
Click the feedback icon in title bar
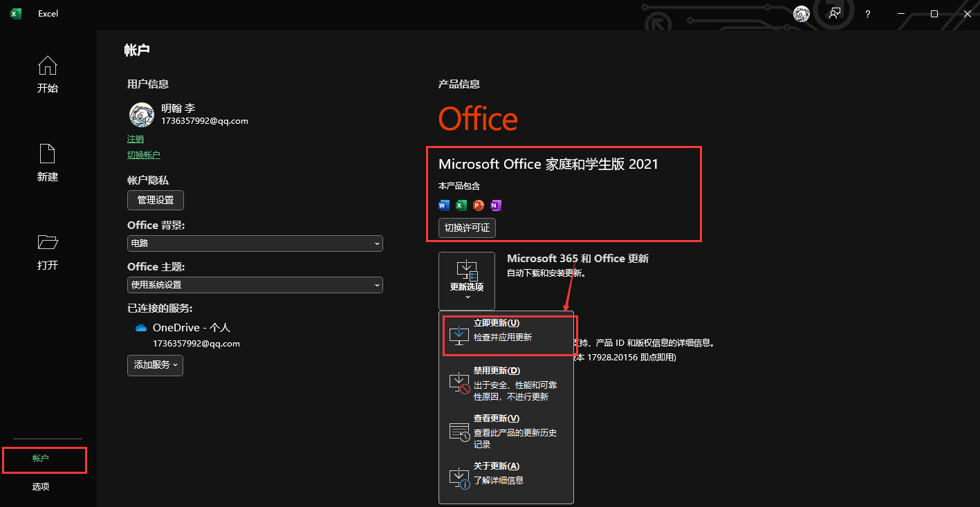pos(835,14)
